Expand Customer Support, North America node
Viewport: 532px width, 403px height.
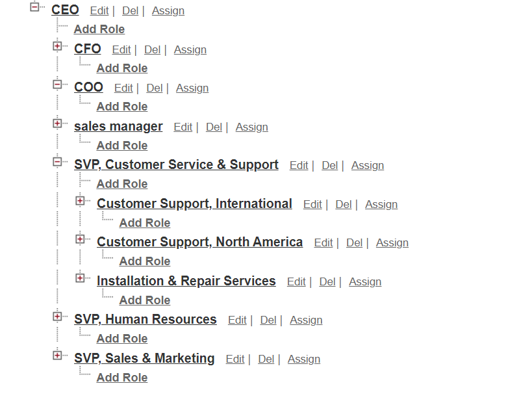click(x=80, y=239)
